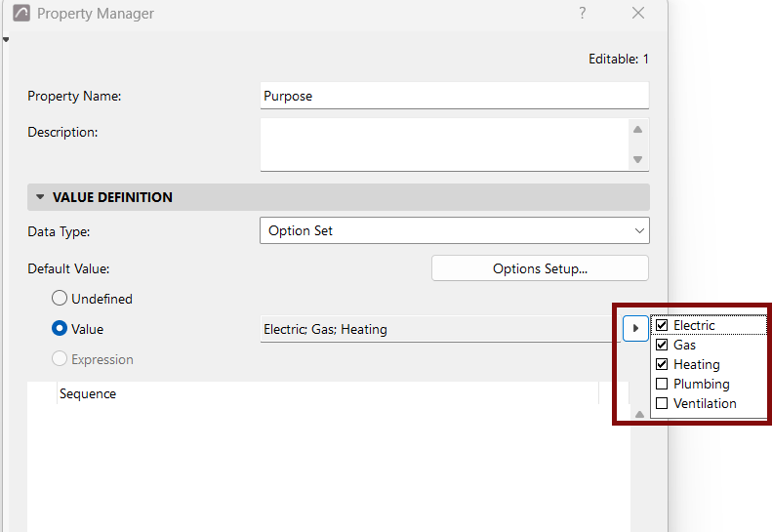Click the description scroll up arrow

point(637,130)
